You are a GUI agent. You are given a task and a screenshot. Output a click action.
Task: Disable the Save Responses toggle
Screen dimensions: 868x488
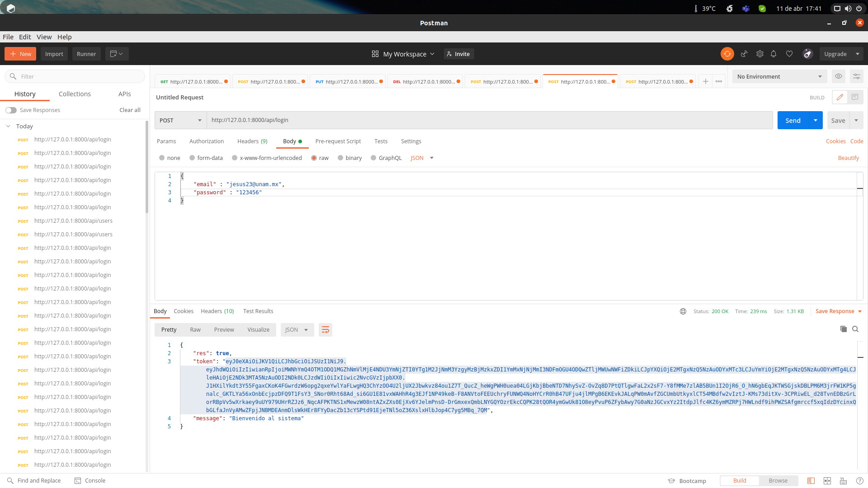[x=11, y=110]
